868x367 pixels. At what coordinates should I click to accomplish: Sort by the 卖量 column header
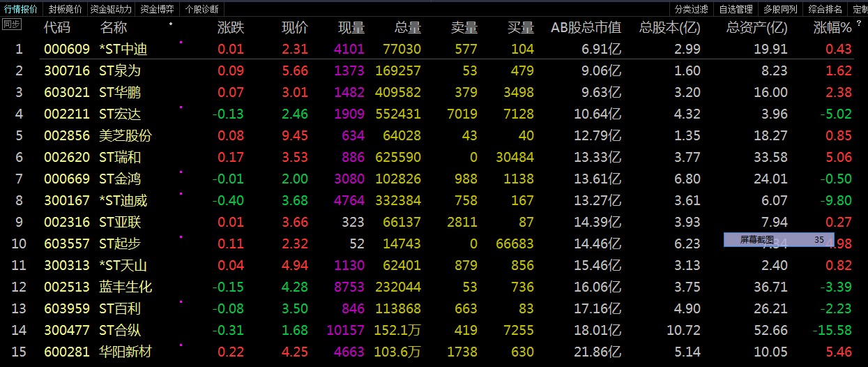coord(464,28)
